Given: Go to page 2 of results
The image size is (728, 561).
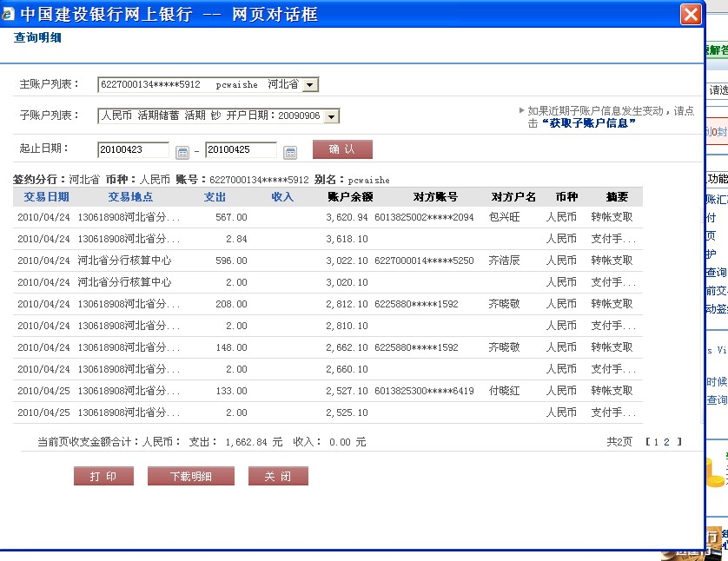Looking at the screenshot, I should pos(666,442).
